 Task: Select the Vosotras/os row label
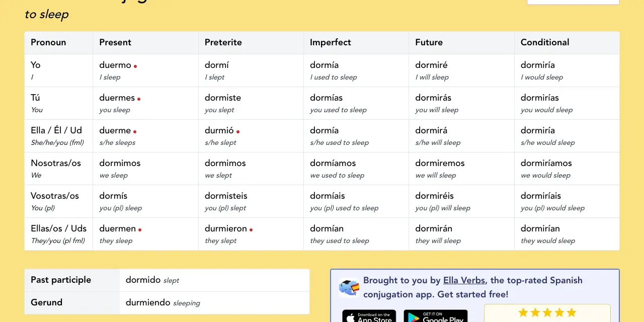click(55, 196)
